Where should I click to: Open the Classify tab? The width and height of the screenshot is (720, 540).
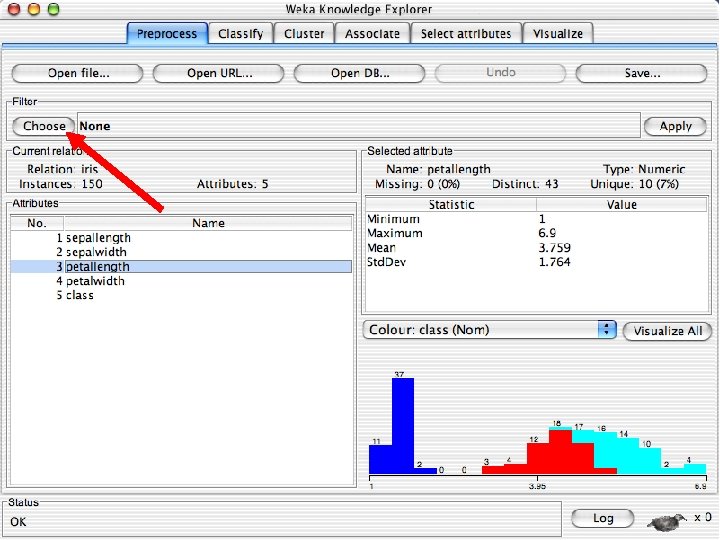[x=241, y=34]
